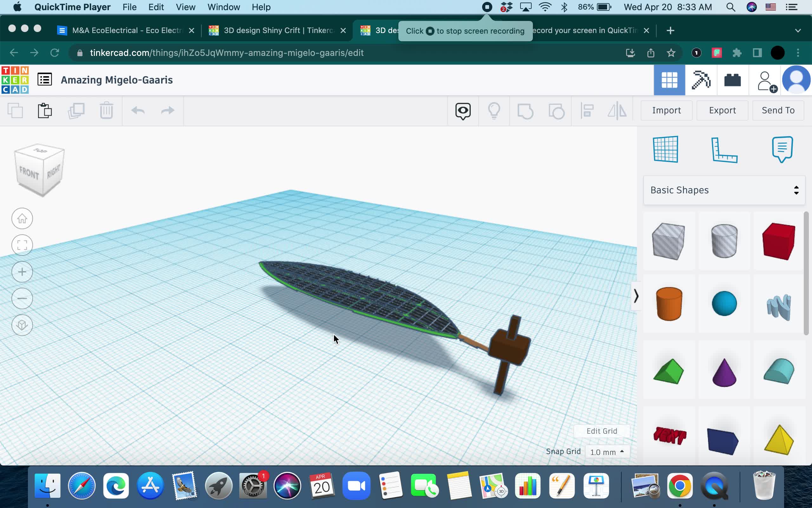Open the designs list icon
The width and height of the screenshot is (812, 508).
click(45, 80)
